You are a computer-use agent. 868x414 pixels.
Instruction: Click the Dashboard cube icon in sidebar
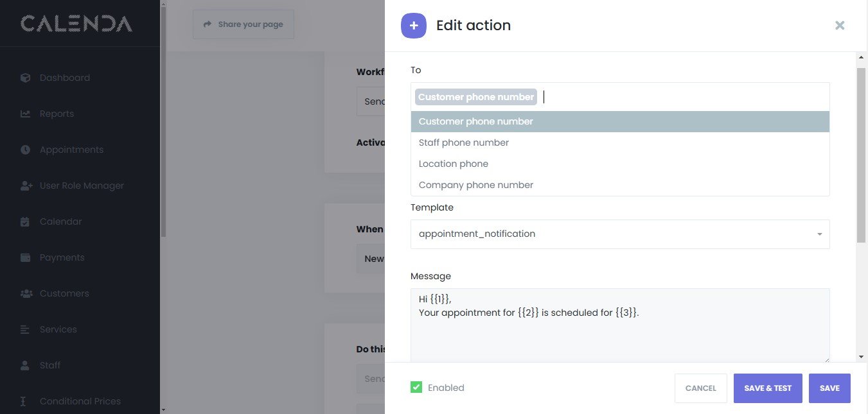[26, 78]
